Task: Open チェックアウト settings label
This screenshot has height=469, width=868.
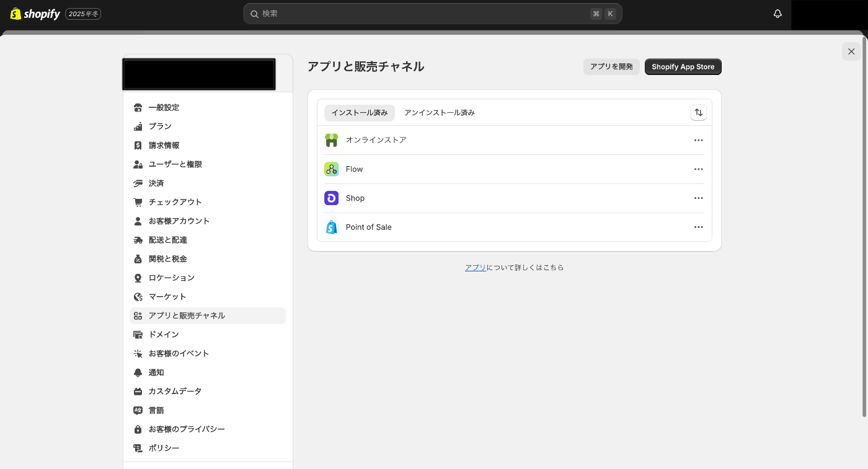Action: coord(175,202)
